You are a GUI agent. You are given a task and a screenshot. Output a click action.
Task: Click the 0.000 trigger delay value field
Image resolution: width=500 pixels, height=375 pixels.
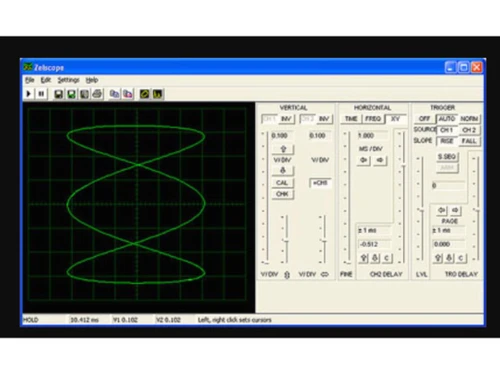(x=448, y=244)
